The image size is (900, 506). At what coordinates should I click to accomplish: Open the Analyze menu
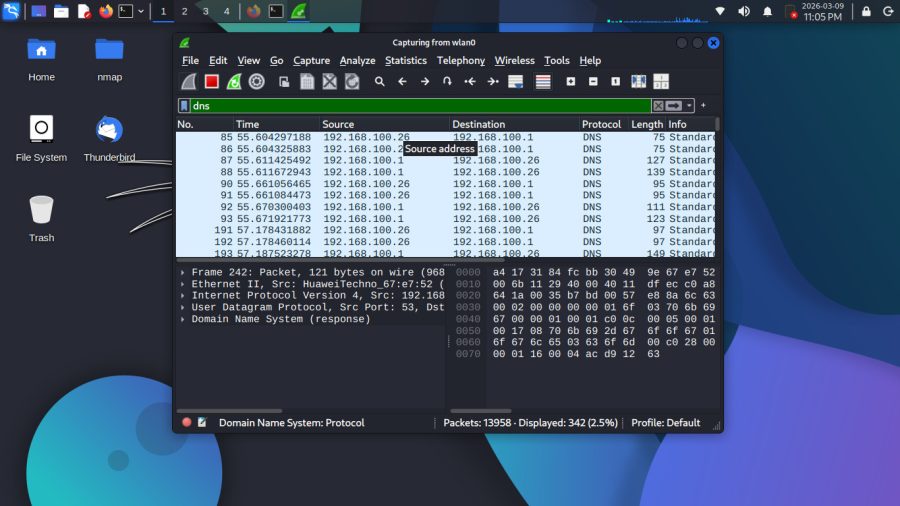click(357, 61)
